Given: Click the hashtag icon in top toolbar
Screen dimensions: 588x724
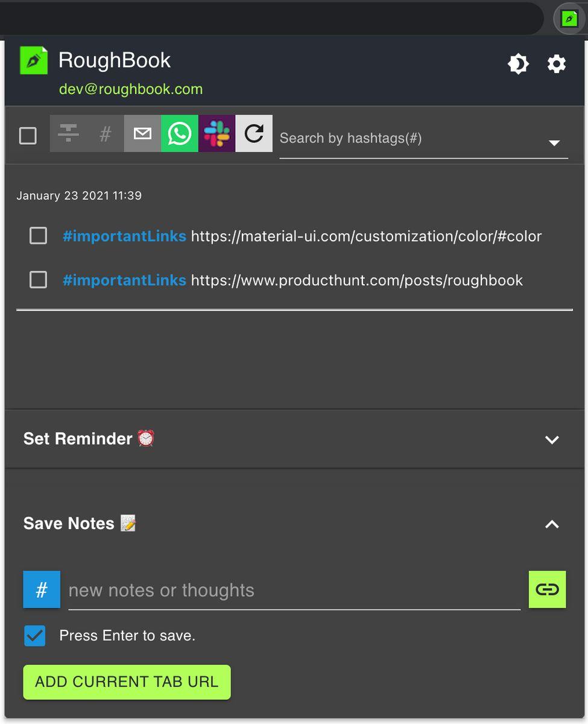Looking at the screenshot, I should click(105, 133).
